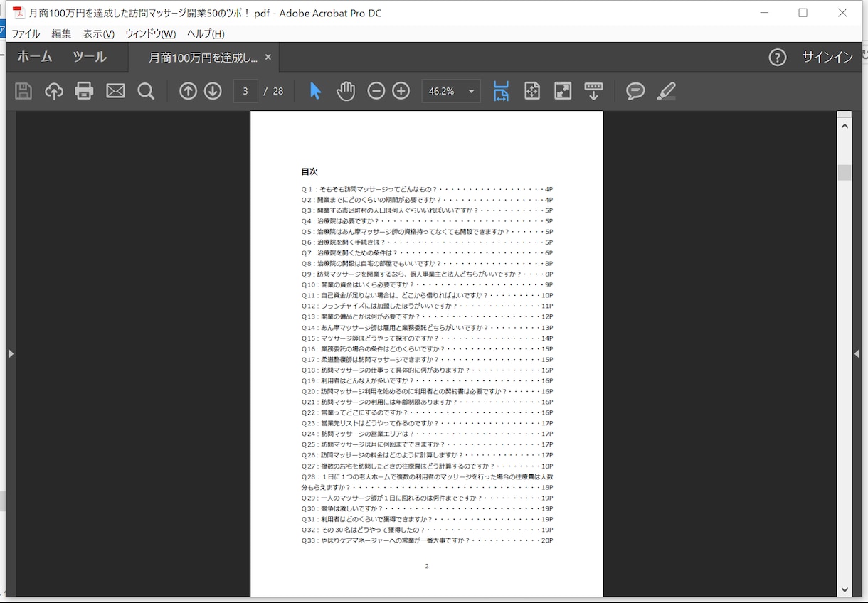Send file by email envelope icon
This screenshot has width=868, height=603.
point(115,91)
